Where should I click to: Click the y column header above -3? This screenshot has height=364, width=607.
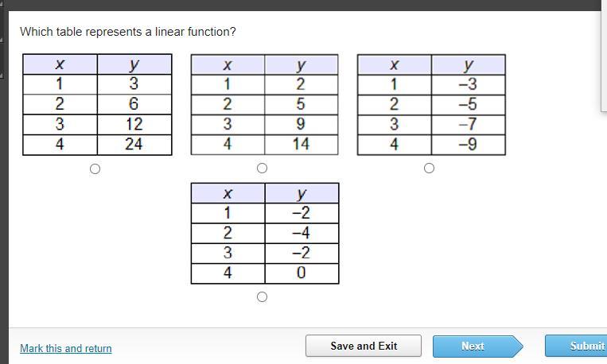[468, 64]
